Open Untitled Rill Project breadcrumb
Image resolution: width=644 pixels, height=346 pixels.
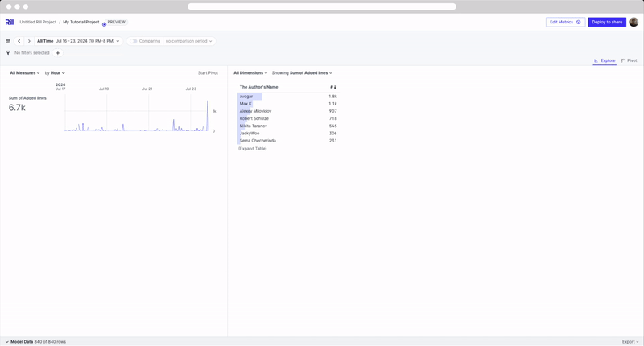(38, 23)
